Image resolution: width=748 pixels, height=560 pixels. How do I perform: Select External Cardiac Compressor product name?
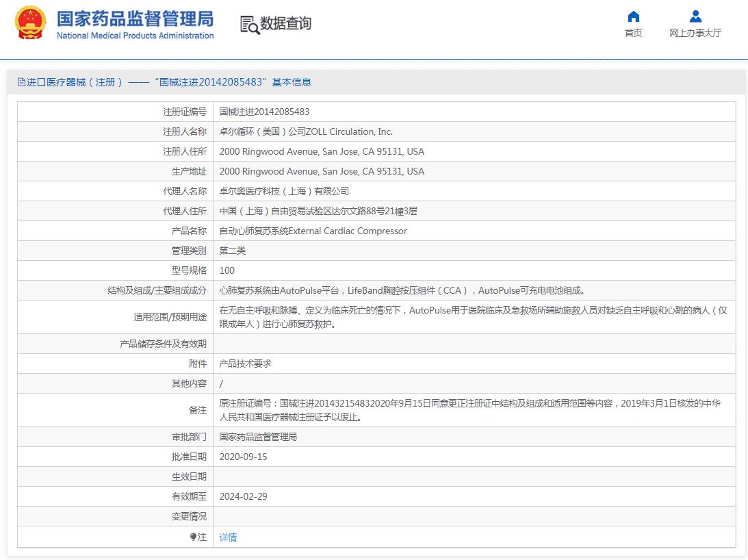point(313,231)
